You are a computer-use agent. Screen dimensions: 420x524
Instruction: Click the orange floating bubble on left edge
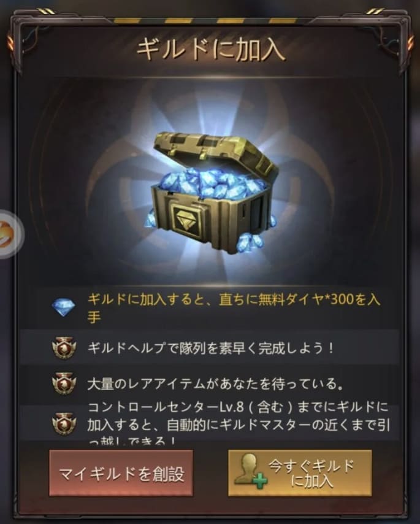pos(9,234)
